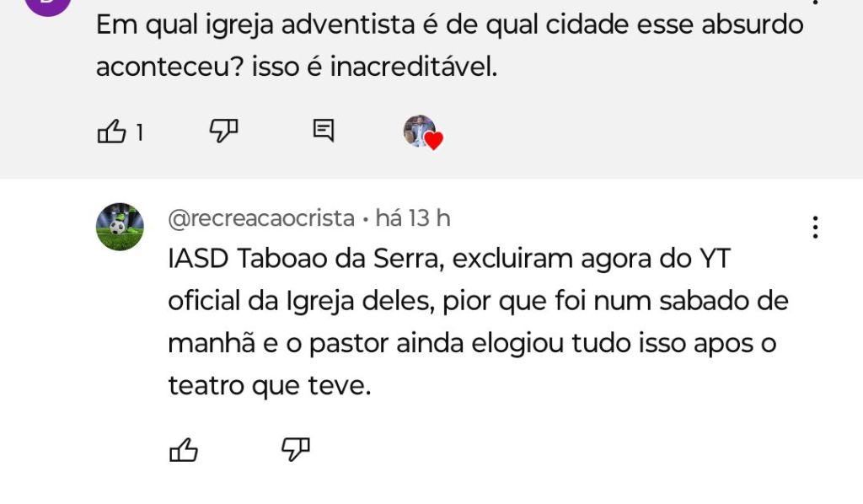This screenshot has height=504, width=863.
Task: Dislike the reply from @recreacaocrista
Action: (x=296, y=449)
